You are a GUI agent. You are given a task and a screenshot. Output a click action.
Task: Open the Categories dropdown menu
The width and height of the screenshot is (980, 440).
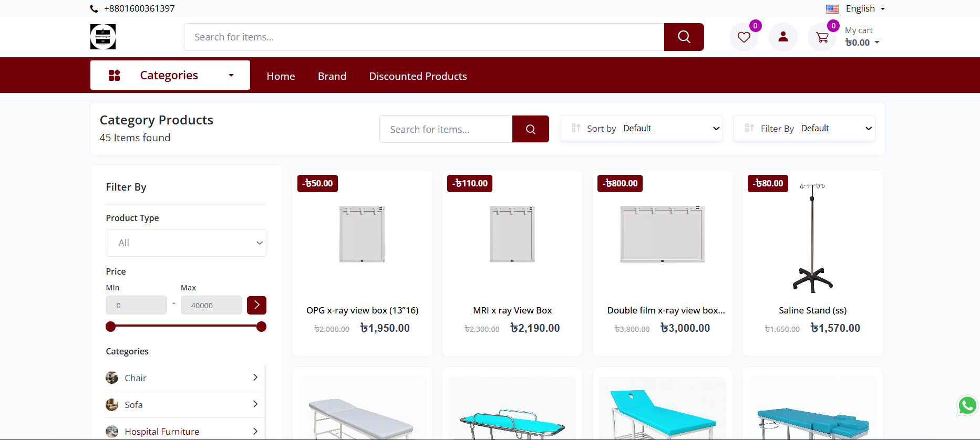(170, 75)
